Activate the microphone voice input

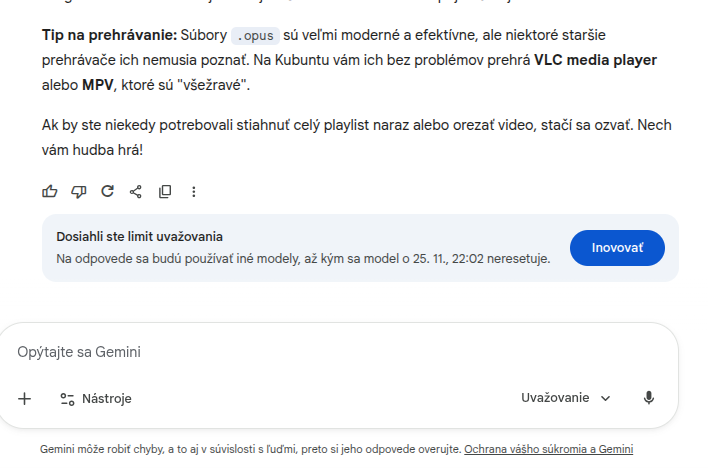(649, 398)
